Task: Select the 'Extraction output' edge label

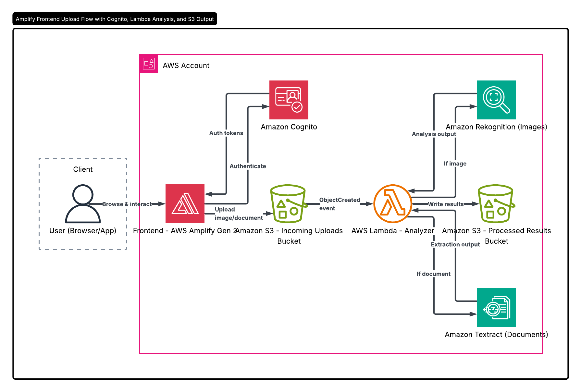Action: tap(455, 244)
